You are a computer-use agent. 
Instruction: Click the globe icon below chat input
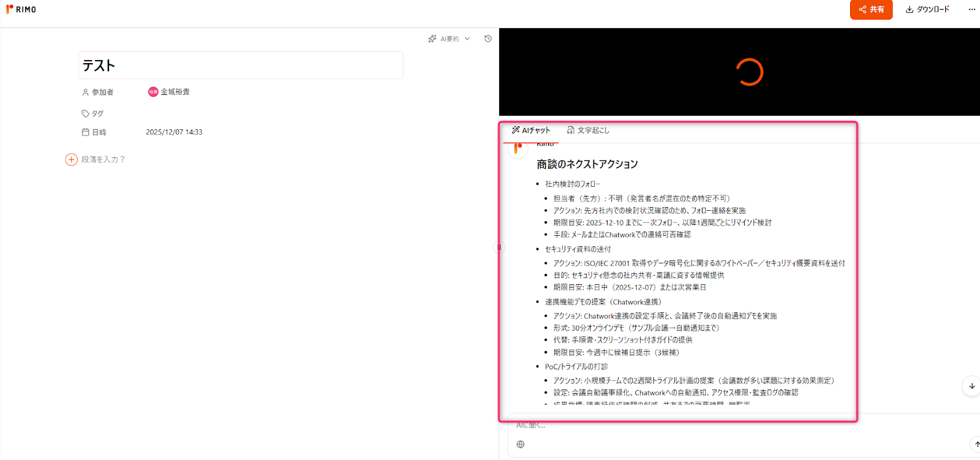521,445
